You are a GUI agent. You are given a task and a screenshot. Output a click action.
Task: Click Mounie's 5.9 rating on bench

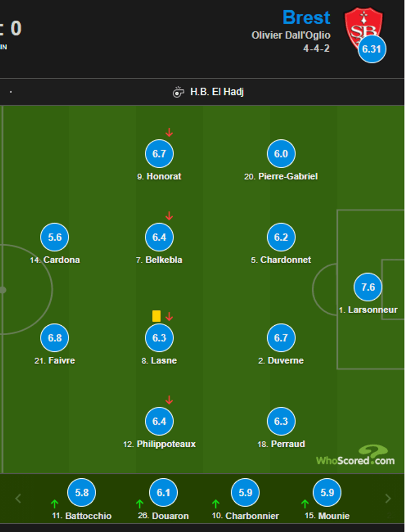327,493
